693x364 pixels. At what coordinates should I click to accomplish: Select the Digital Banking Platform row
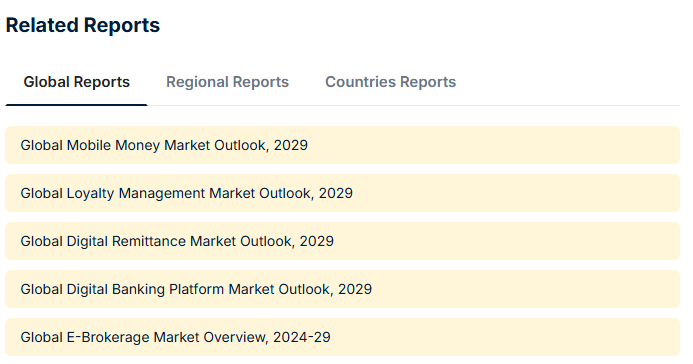pos(343,289)
